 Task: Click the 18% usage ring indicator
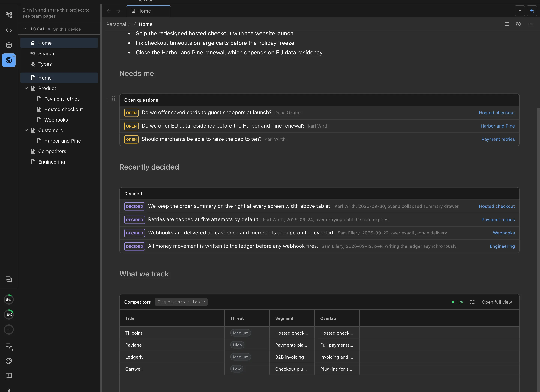pos(9,315)
